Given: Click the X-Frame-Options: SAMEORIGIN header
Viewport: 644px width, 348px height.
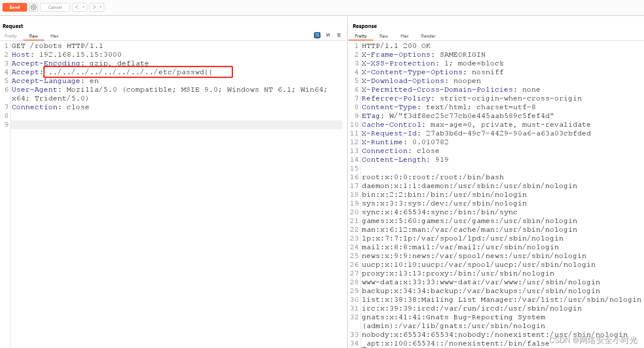Looking at the screenshot, I should pos(423,55).
